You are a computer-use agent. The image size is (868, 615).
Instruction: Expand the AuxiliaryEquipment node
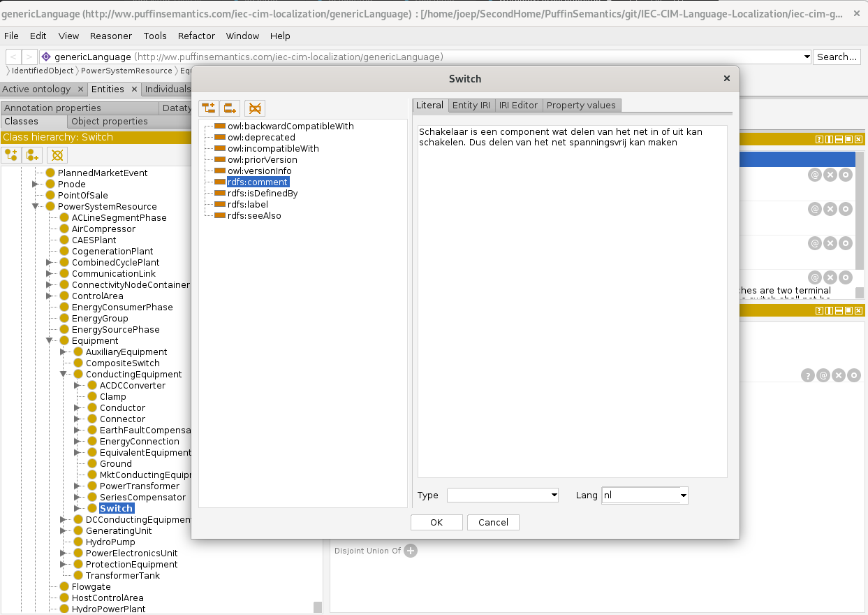pyautogui.click(x=64, y=352)
